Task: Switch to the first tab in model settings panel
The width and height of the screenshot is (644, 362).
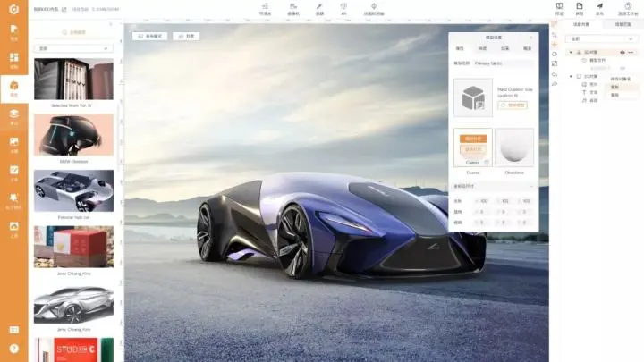Action: coord(460,48)
